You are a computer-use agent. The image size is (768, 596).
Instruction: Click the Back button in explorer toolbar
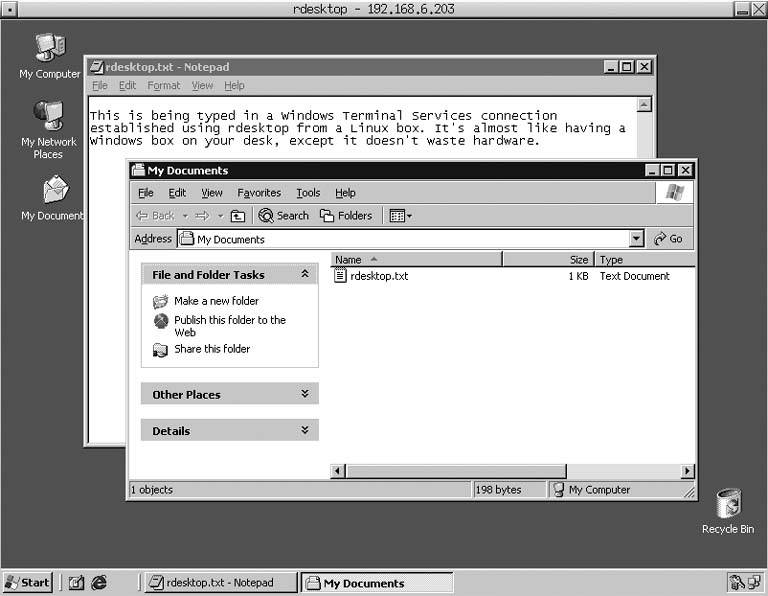(x=156, y=215)
